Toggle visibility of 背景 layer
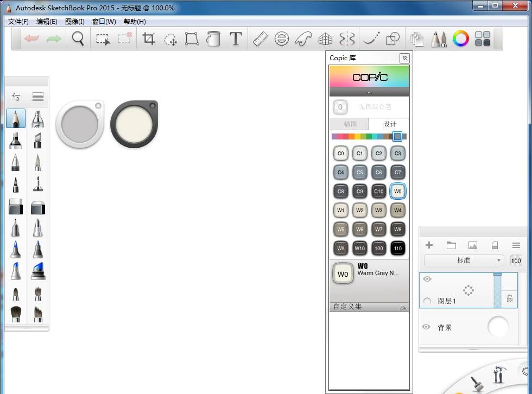The image size is (532, 394). click(426, 327)
